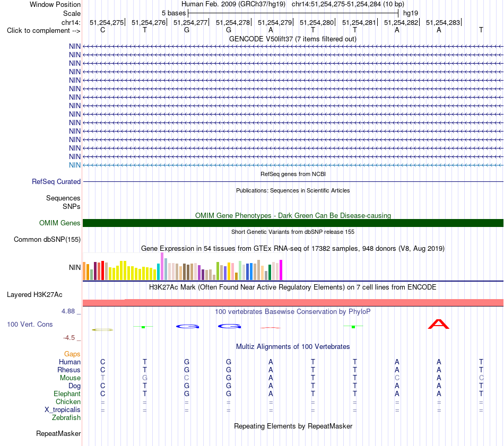Screen dimensions: 504x446
Task: Click the 4.88 PhyloP upper scale value
Action: coord(68,311)
